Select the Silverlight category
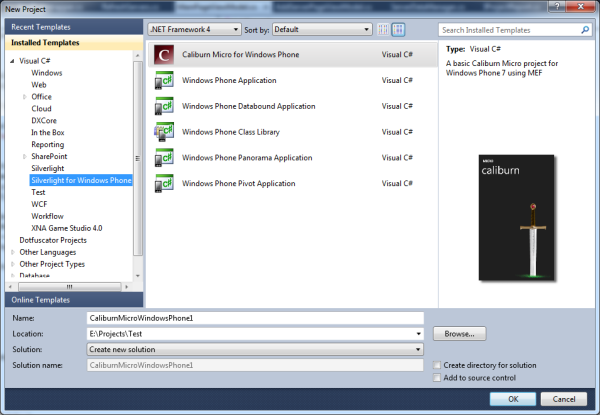 coord(48,168)
